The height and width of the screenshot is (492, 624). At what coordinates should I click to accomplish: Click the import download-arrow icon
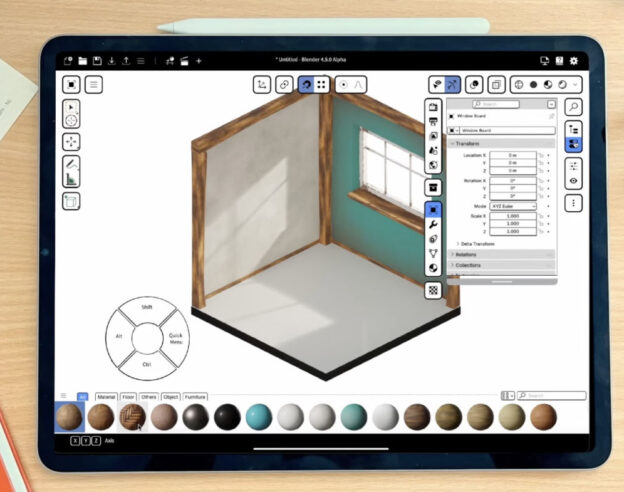[111, 61]
